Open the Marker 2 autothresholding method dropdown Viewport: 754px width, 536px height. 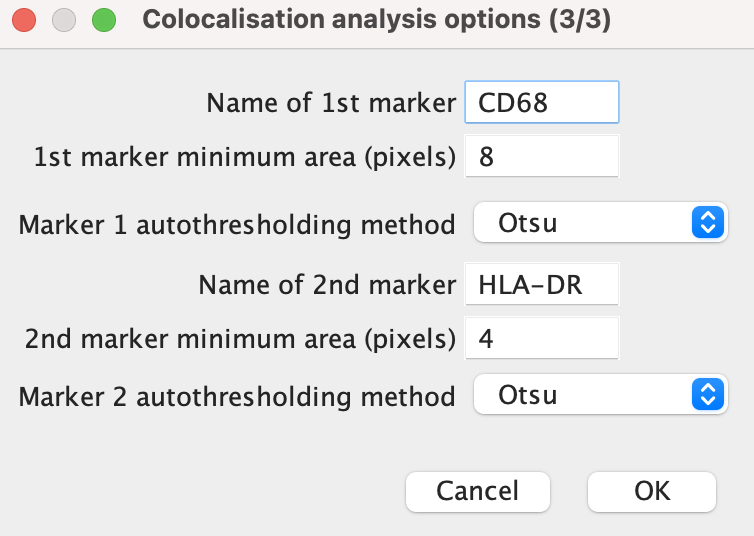click(601, 394)
